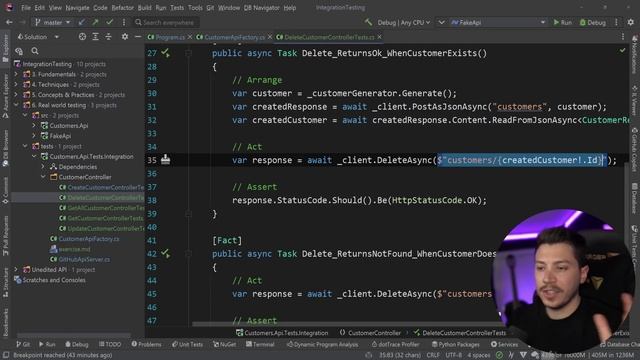Click the Update Project arrow icon
640x360 pixels.
click(82, 22)
